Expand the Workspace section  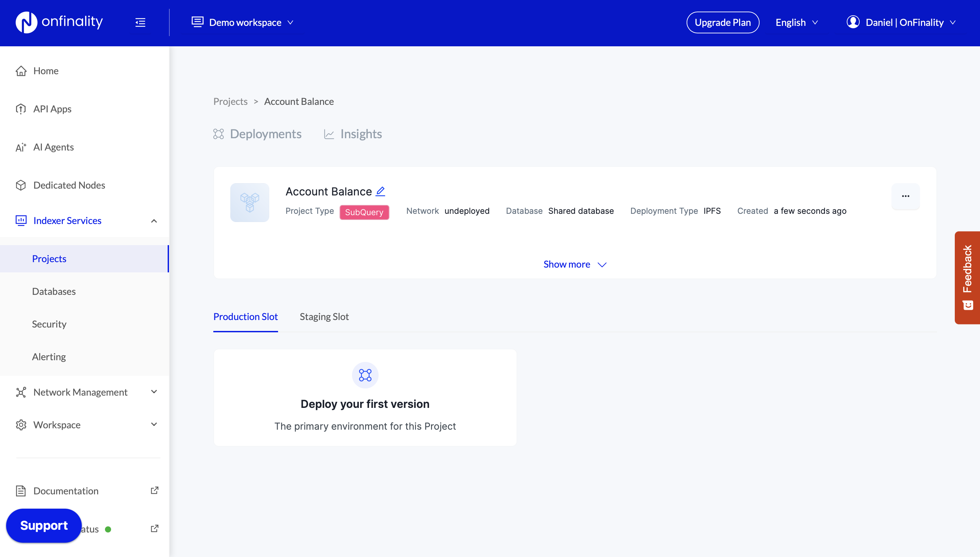click(x=154, y=425)
